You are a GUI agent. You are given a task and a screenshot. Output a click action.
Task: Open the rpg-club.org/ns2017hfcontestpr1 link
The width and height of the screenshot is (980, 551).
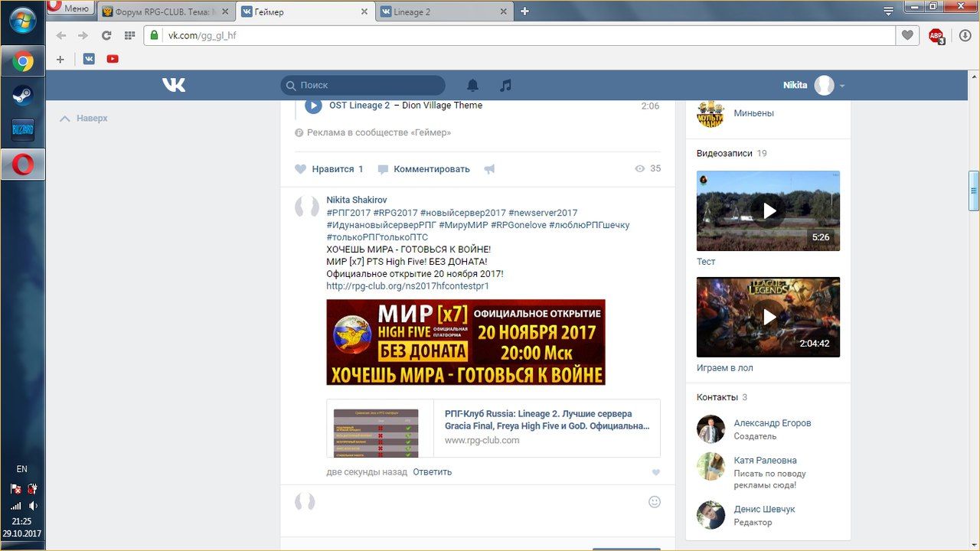point(407,286)
